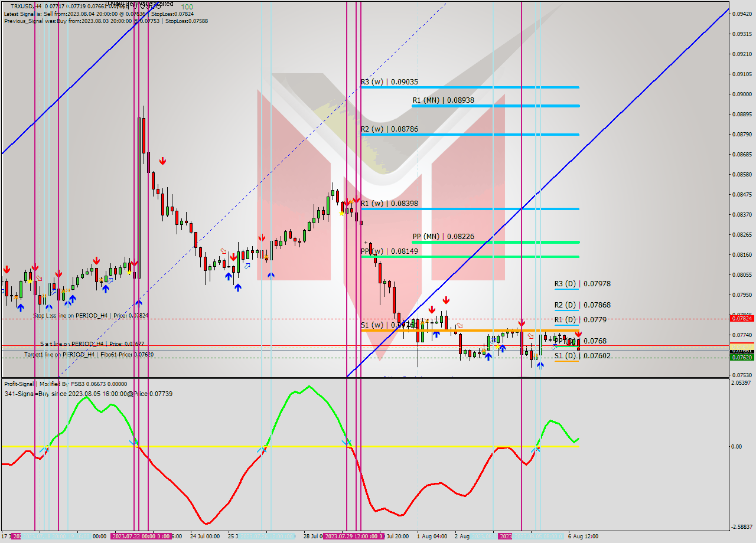The width and height of the screenshot is (756, 543).
Task: Click the Previous_Signal Buy info line
Action: [x=106, y=21]
